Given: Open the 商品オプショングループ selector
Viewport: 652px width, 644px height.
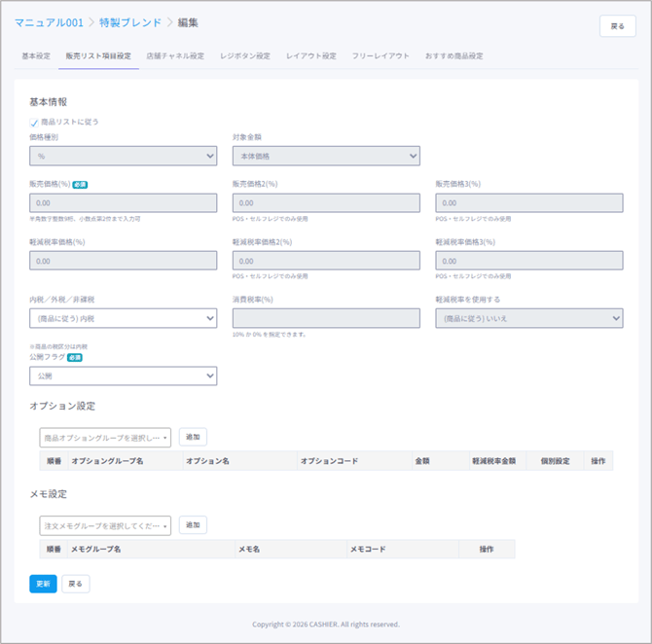Looking at the screenshot, I should click(x=105, y=438).
